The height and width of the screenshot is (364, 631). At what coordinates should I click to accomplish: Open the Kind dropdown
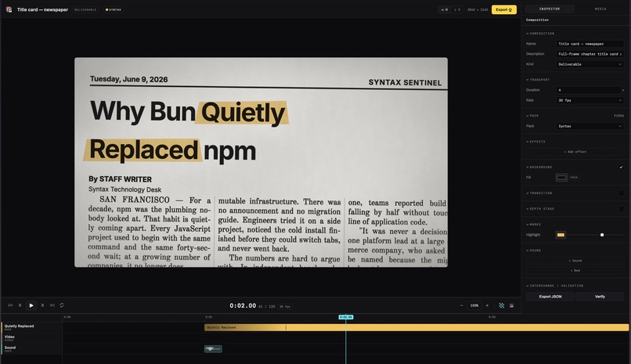tap(590, 64)
